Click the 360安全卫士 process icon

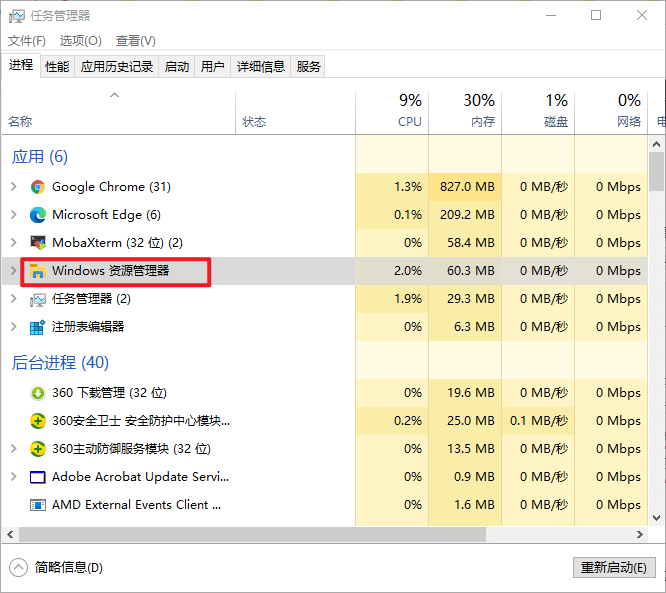click(x=37, y=421)
